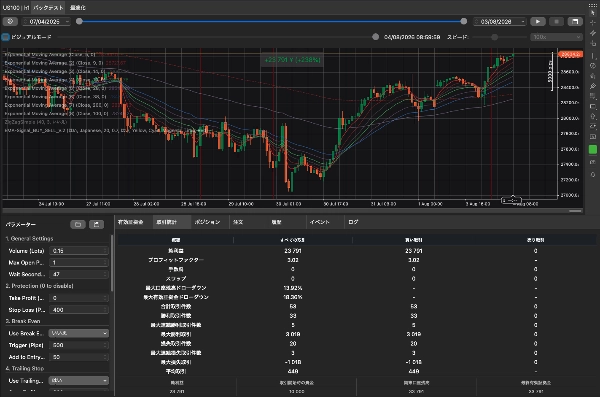
Task: Open the Use Trailing dropdown
Action: 79,381
